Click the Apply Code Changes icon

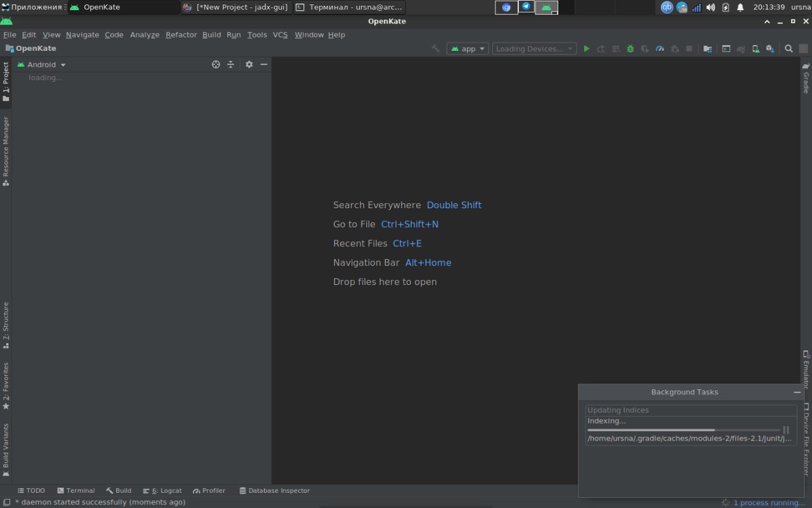(x=615, y=49)
